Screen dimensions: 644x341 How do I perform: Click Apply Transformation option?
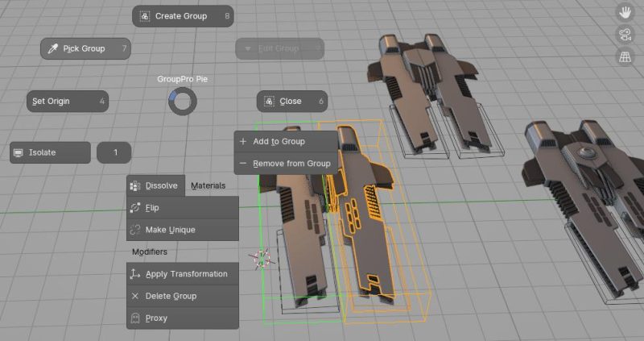tap(182, 274)
